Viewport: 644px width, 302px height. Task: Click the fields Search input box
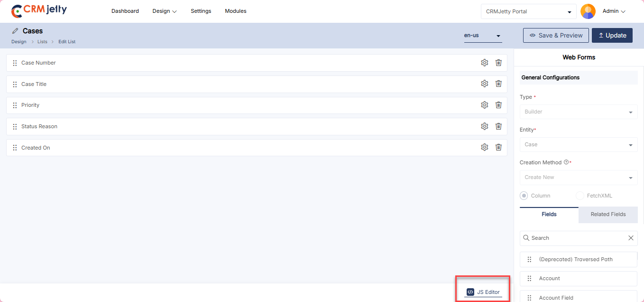coord(574,238)
